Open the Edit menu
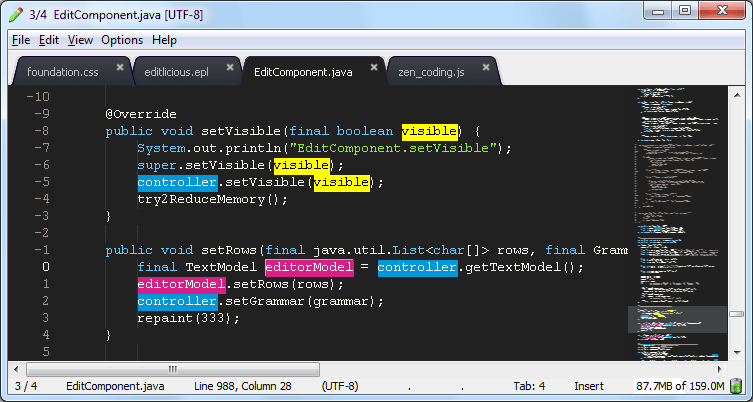 49,40
